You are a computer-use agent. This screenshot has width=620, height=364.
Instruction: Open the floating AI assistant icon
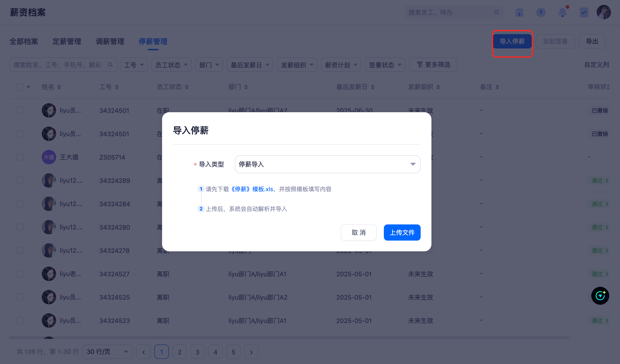(600, 296)
